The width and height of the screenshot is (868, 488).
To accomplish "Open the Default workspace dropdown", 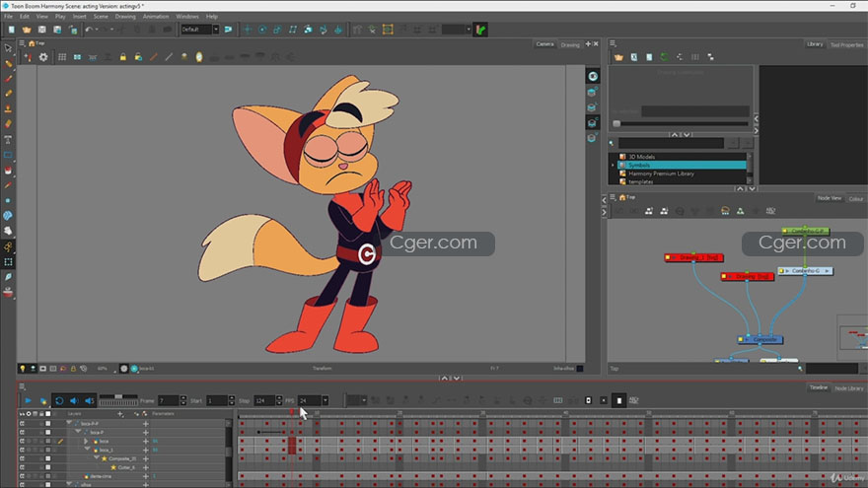I will 216,30.
